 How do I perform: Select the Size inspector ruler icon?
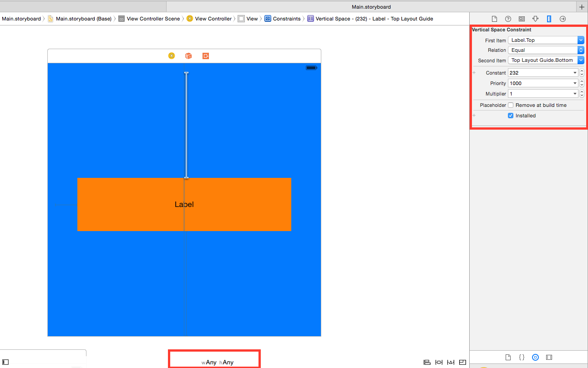(x=549, y=19)
